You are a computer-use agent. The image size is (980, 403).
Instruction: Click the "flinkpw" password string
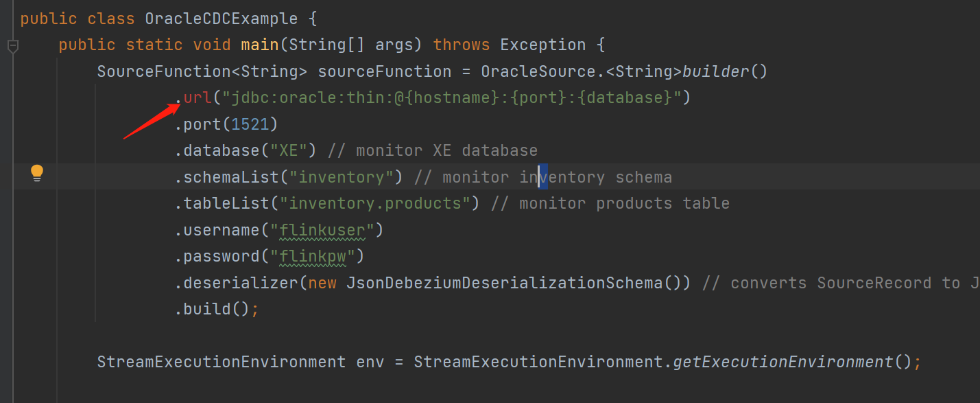click(x=313, y=256)
